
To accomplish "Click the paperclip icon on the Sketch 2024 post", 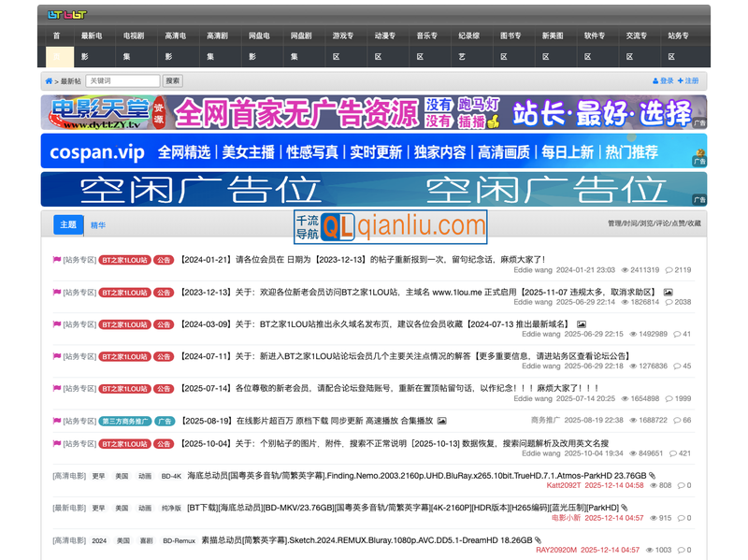I will point(537,540).
